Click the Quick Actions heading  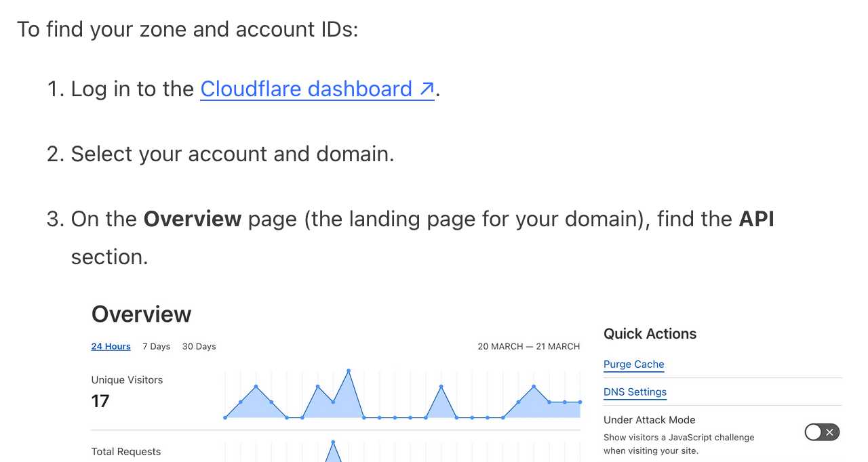click(x=650, y=334)
